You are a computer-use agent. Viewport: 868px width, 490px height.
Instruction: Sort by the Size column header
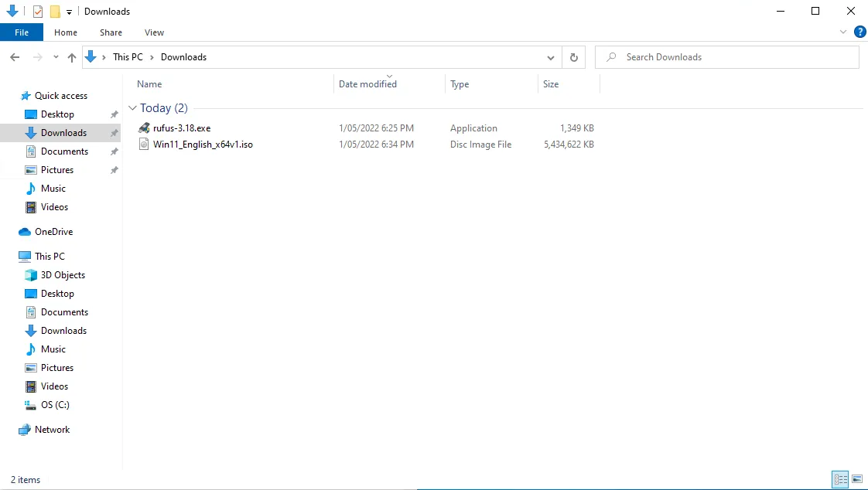pyautogui.click(x=551, y=84)
